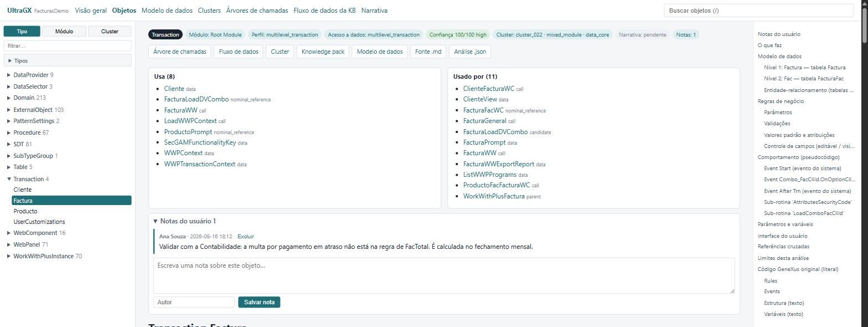Open Fluxo de dados da KB
Image resolution: width=868 pixels, height=327 pixels.
324,11
